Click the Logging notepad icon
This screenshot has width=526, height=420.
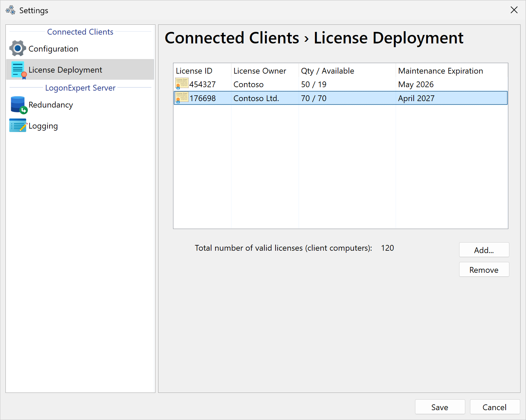tap(18, 126)
